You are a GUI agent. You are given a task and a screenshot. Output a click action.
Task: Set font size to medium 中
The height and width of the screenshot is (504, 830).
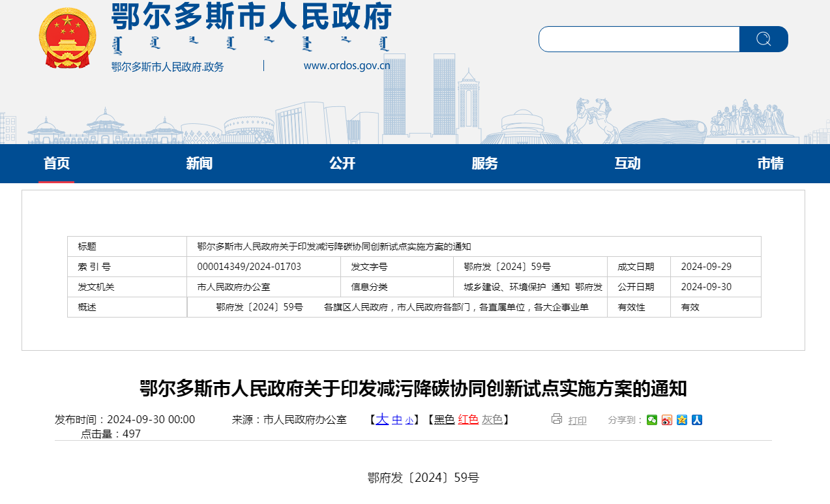[397, 420]
